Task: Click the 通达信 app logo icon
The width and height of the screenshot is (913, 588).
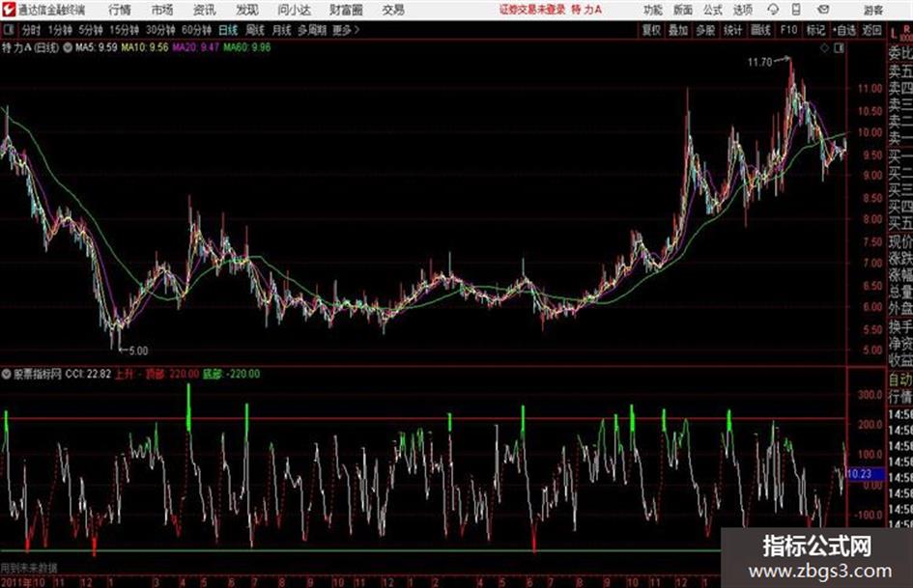Action: tap(9, 10)
